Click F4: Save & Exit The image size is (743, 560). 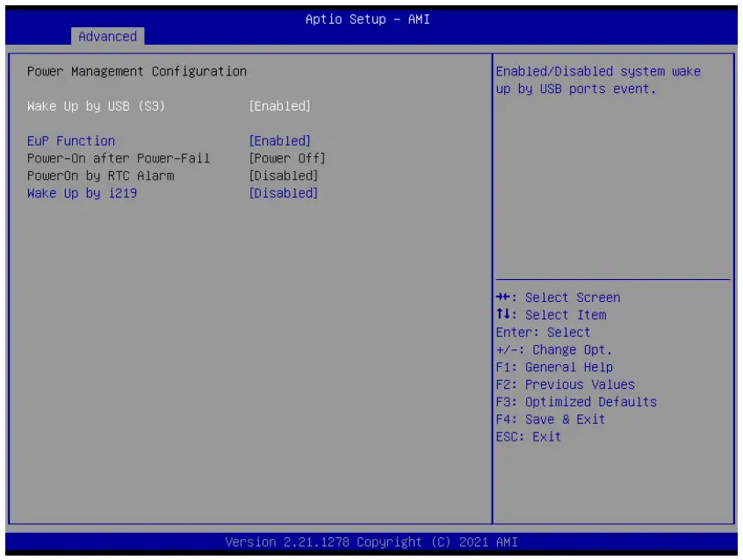point(551,420)
